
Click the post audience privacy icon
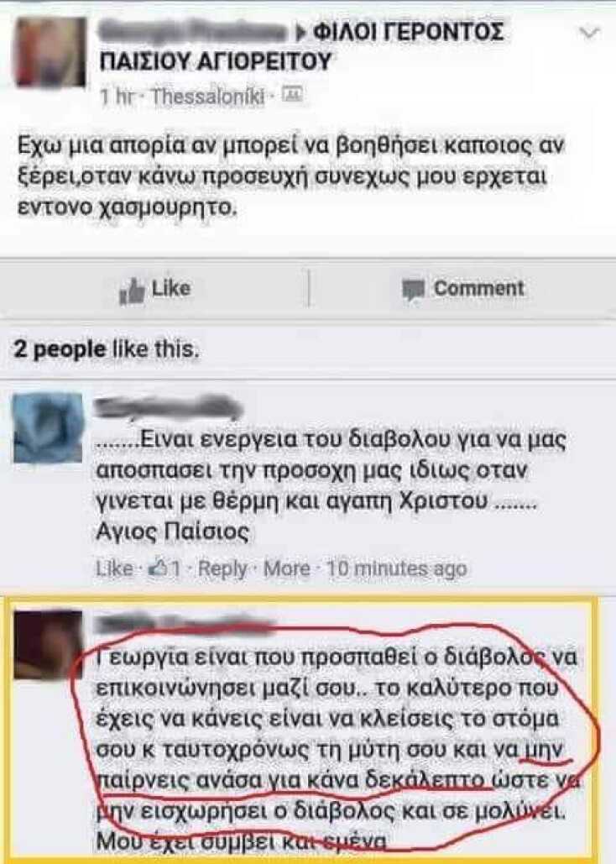[x=291, y=96]
